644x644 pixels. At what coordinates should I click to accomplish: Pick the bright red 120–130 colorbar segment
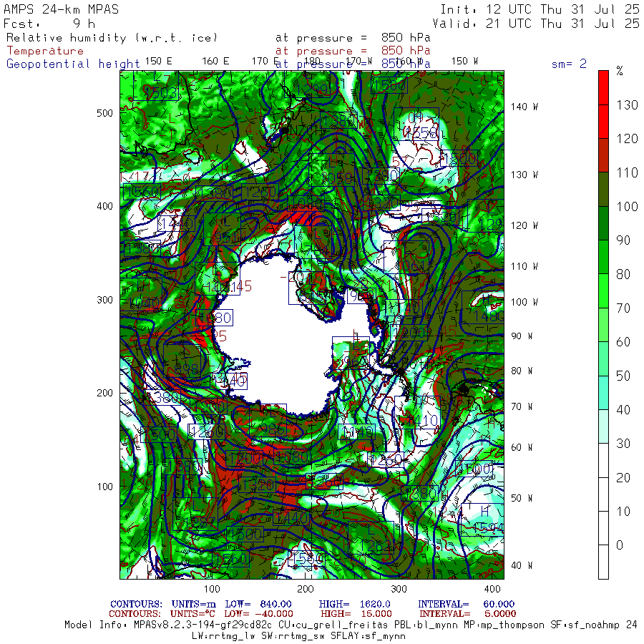coord(603,122)
